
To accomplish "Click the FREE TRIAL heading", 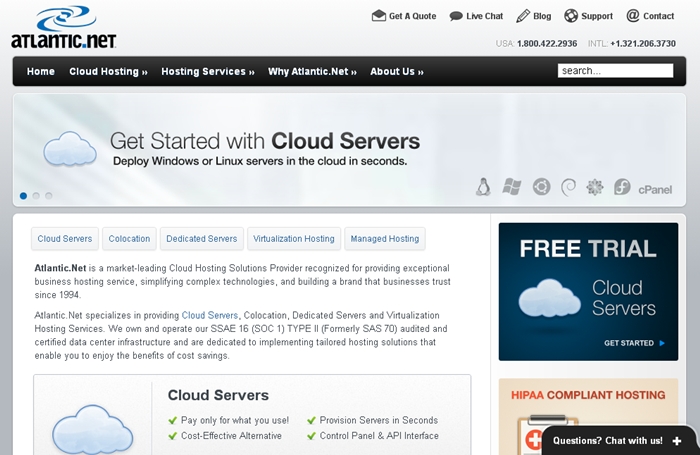I will tap(588, 249).
